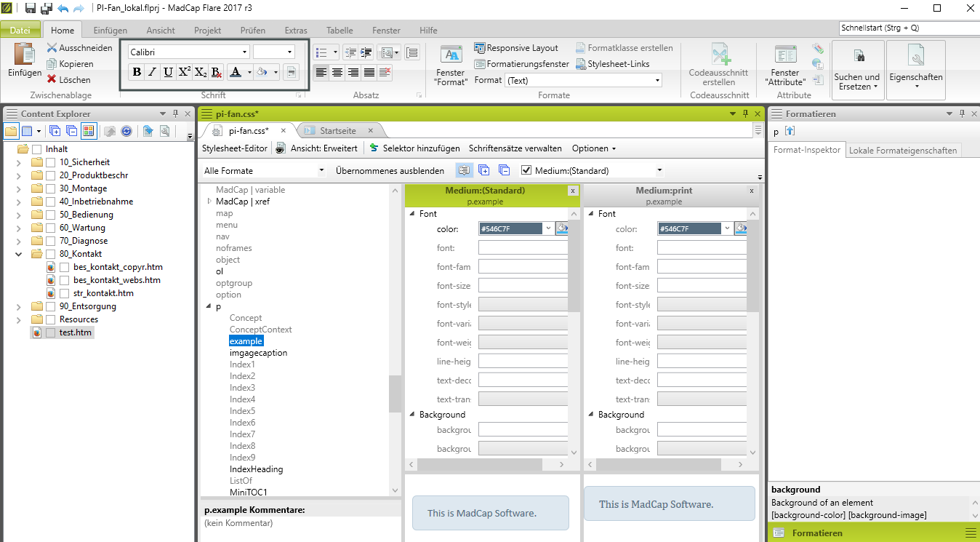Toggle the Medium:(Standard) checkbox
This screenshot has height=542, width=980.
tap(526, 171)
